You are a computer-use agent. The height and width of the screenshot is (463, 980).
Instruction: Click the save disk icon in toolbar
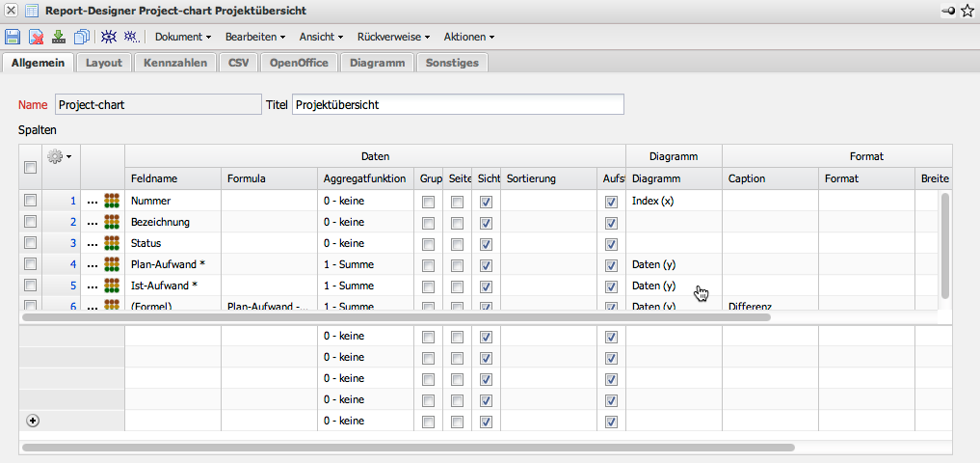(13, 37)
